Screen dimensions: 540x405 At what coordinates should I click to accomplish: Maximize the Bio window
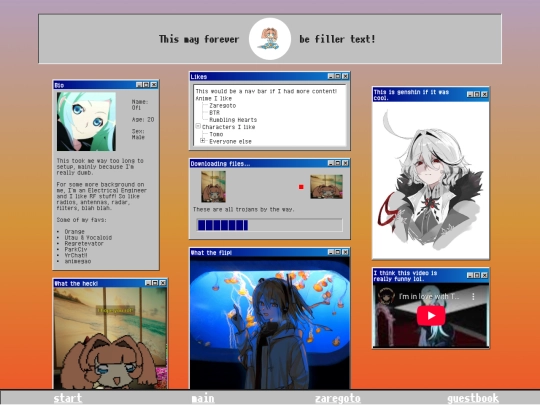click(x=146, y=85)
